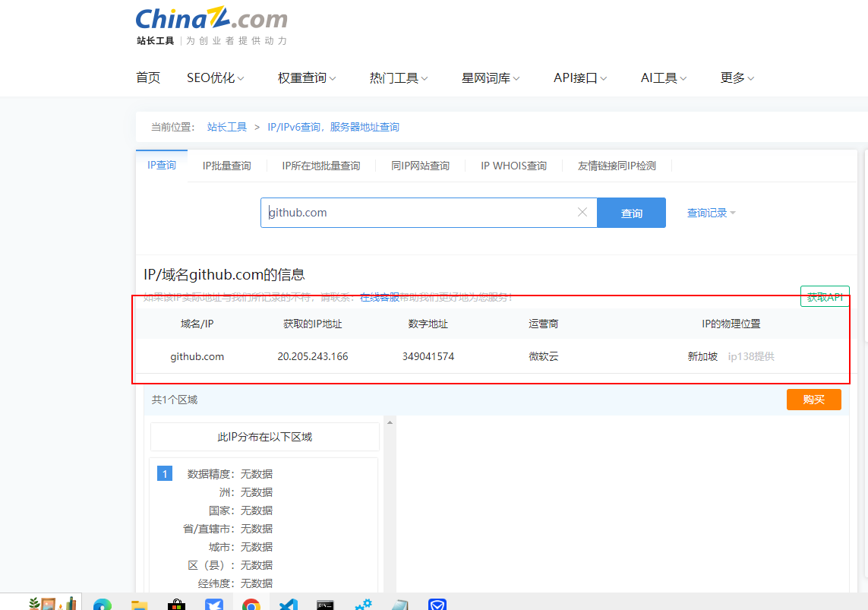Click the orange 购买 button
868x610 pixels.
click(813, 399)
